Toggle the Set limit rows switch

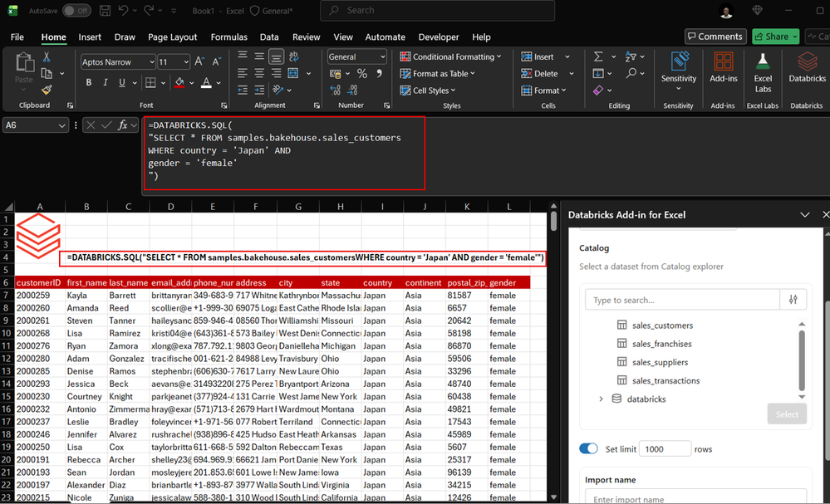coord(588,448)
